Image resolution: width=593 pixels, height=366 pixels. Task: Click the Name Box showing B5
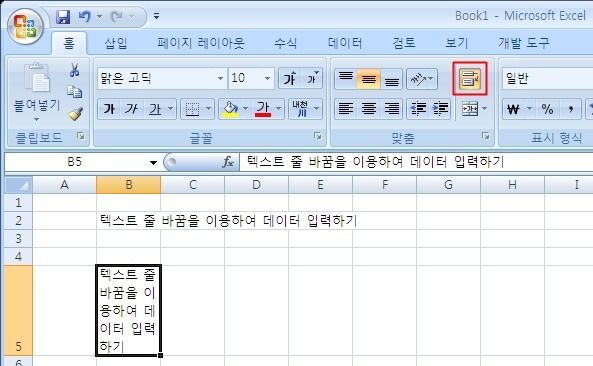[75, 162]
